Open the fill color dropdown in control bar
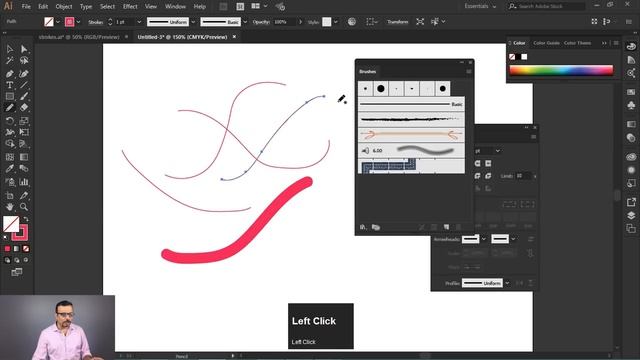This screenshot has width=640, height=360. 58,22
